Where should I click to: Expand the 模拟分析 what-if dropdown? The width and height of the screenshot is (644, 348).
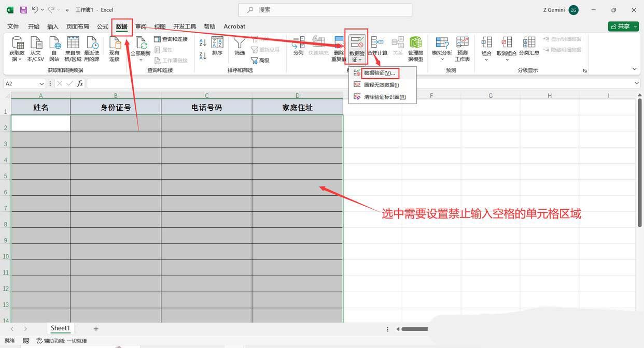442,59
